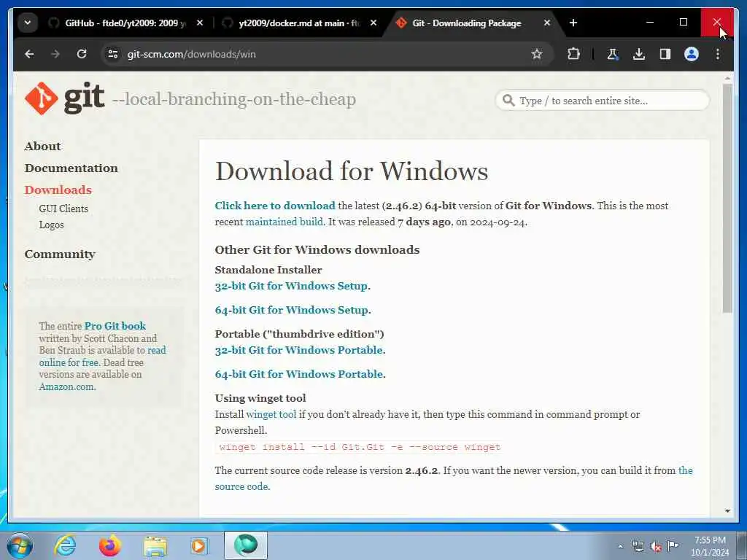Screen dimensions: 747x560
Task: Click the scrollbar up arrow
Action: tap(727, 77)
